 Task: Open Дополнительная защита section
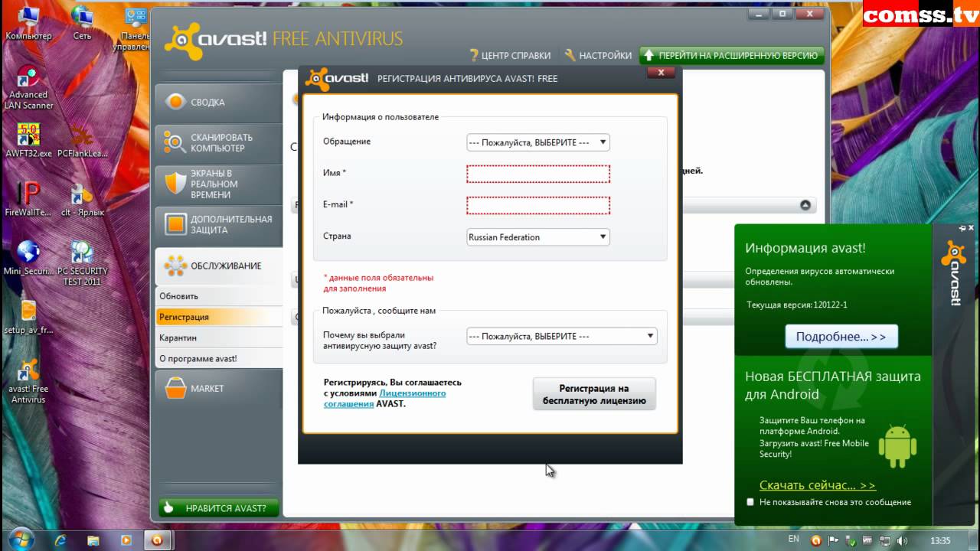tap(218, 224)
